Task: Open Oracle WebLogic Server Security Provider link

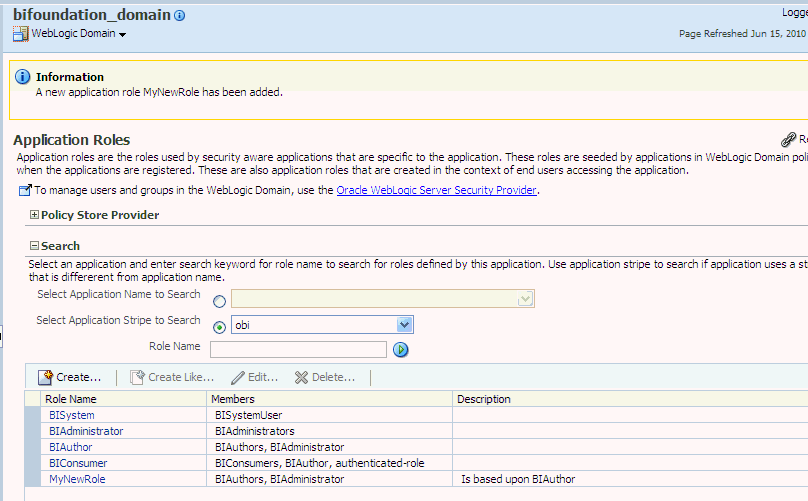Action: click(x=436, y=190)
